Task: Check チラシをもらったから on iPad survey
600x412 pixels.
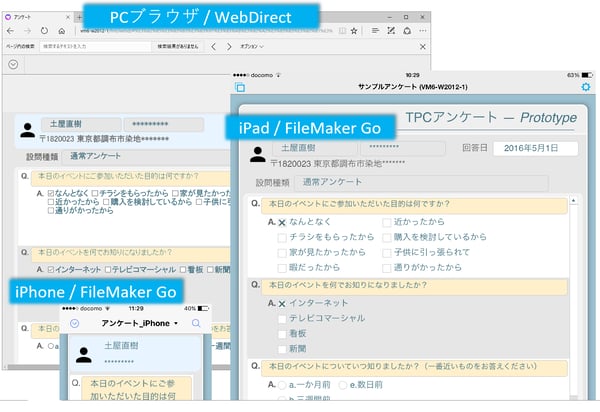Action: pyautogui.click(x=282, y=238)
